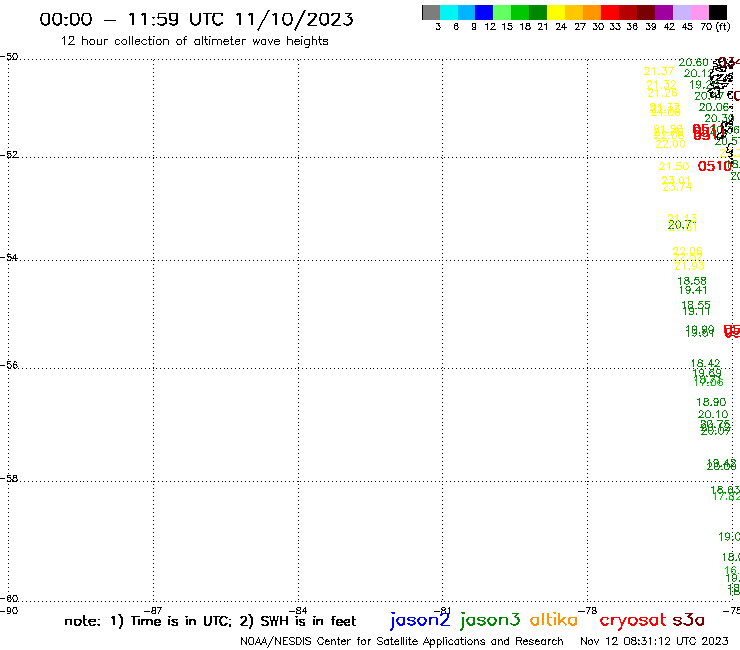The width and height of the screenshot is (740, 650).
Task: Click the orange 'altika' satellite label
Action: (554, 619)
